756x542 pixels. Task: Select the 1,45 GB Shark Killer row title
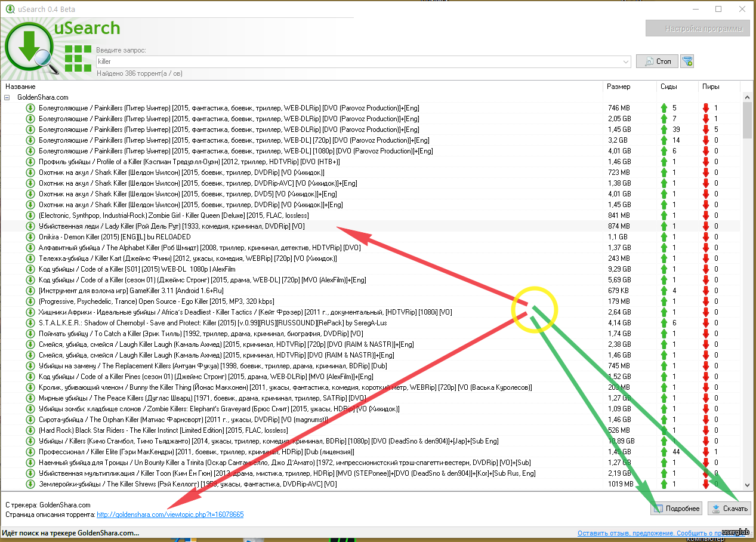point(191,205)
